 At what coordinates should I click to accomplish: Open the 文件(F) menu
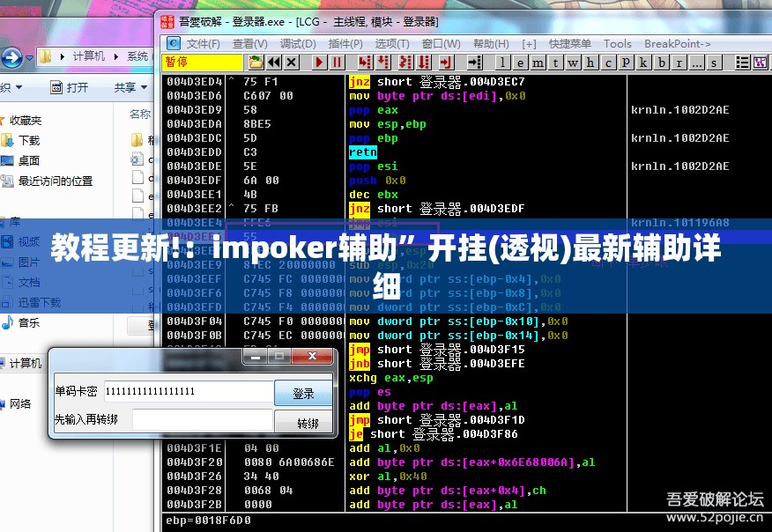tap(203, 44)
